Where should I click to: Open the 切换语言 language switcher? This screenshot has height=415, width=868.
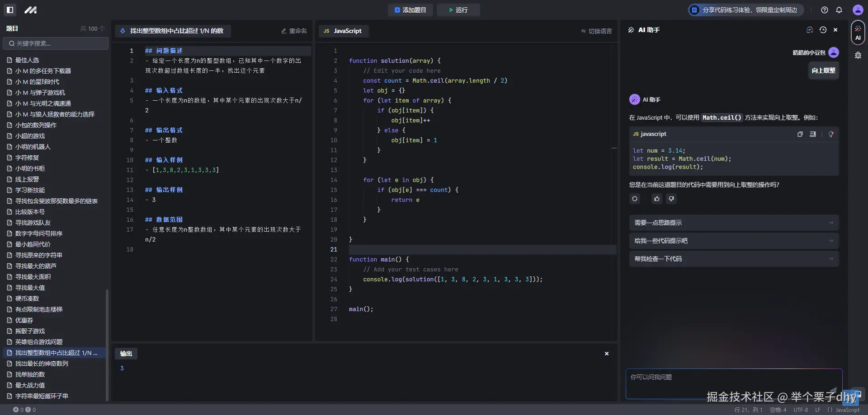pos(596,31)
